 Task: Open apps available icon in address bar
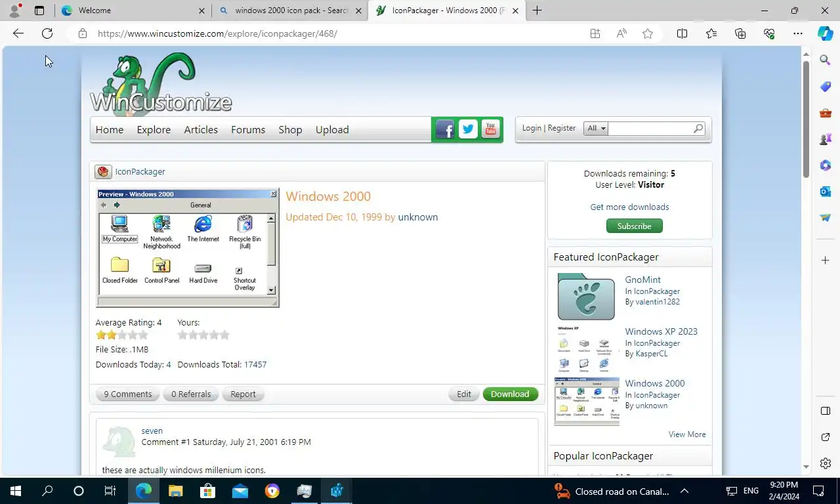tap(595, 33)
